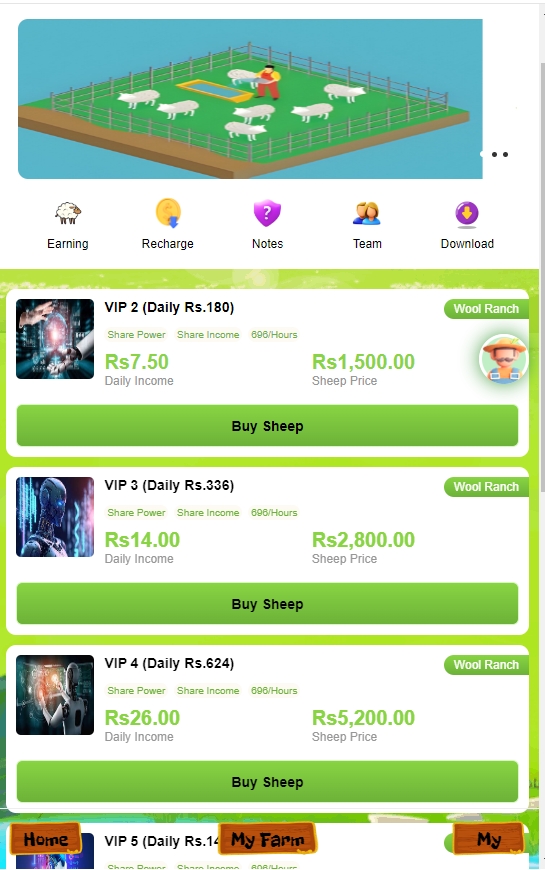Screen dimensions: 545x870
Task: Switch to the Home tab
Action: point(46,839)
